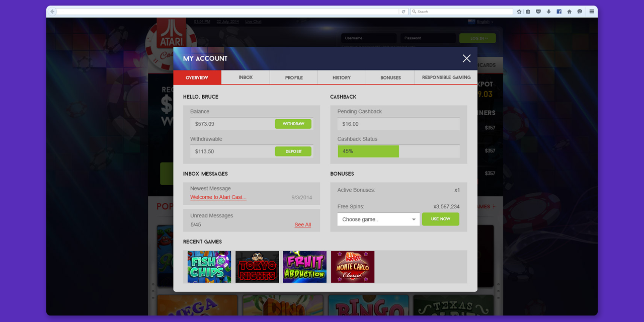Viewport: 644px width, 322px height.
Task: Open the bookmarks list icon
Action: tap(528, 12)
